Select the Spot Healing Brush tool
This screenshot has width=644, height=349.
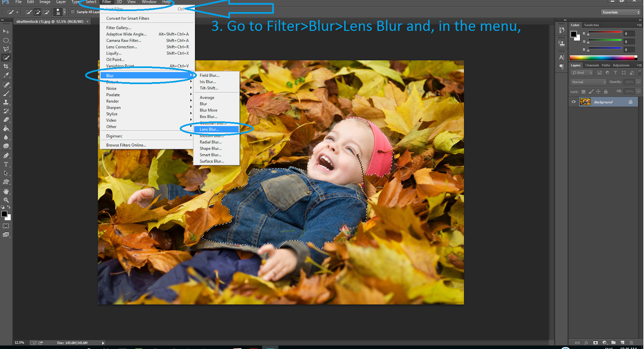pos(6,85)
